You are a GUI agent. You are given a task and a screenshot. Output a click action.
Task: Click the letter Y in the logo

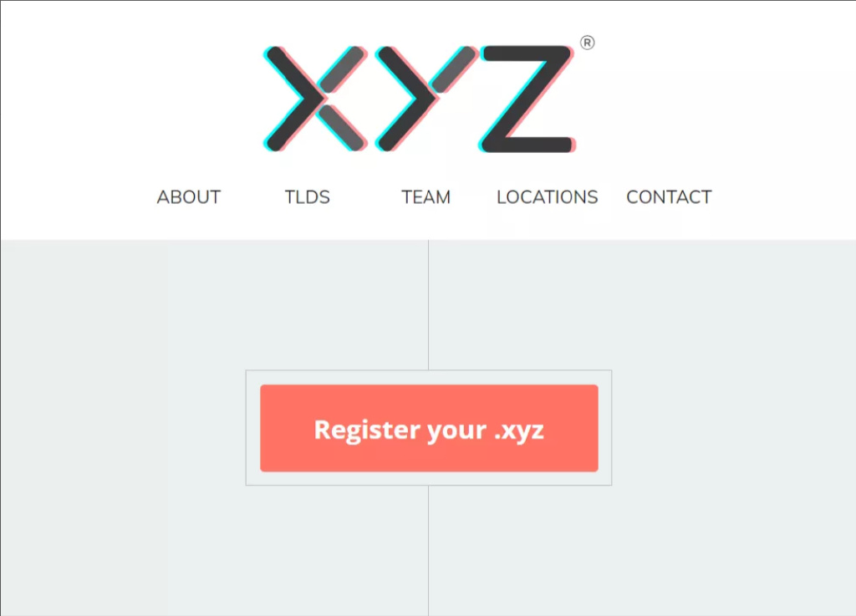[x=426, y=99]
